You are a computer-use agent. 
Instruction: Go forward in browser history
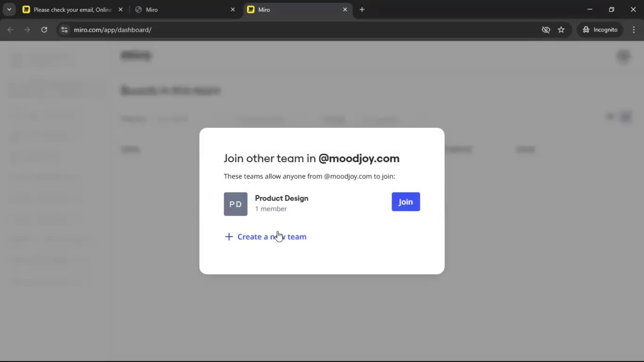coord(27,30)
